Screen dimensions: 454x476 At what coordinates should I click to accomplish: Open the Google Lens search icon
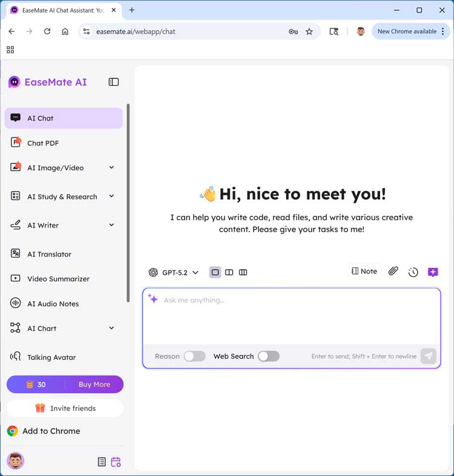[x=334, y=31]
